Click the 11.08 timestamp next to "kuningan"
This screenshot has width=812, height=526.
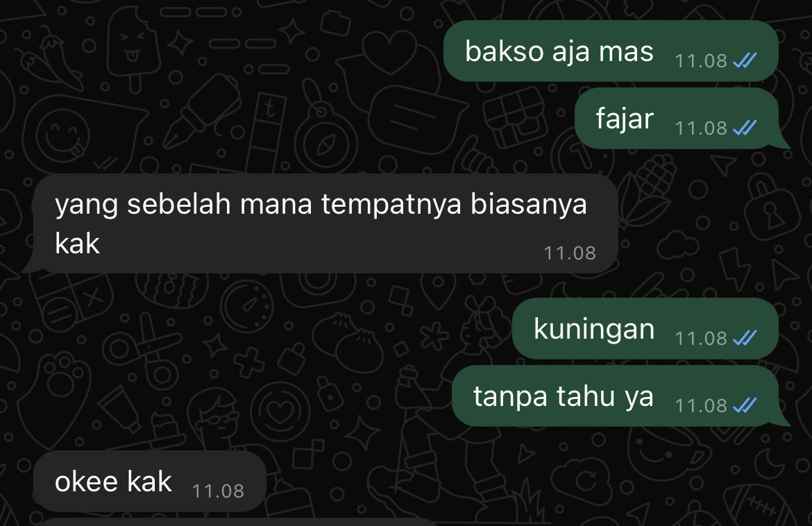(x=701, y=339)
